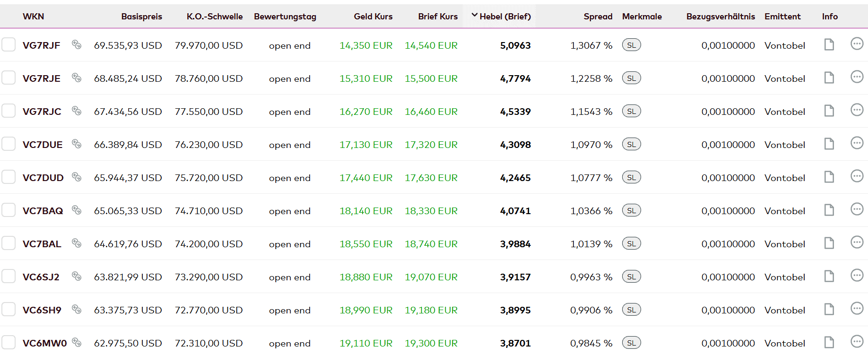Check the box for VC7DUD
The image size is (868, 355).
pyautogui.click(x=9, y=177)
